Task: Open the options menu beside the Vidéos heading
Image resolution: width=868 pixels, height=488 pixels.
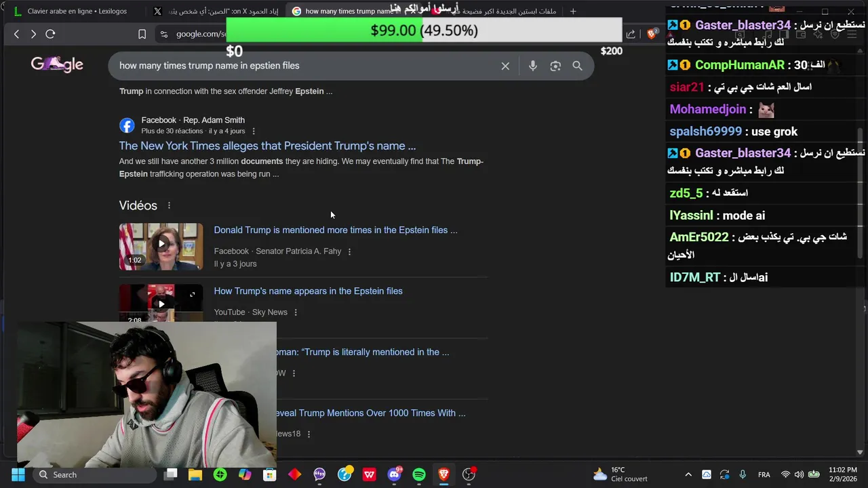Action: [x=169, y=205]
